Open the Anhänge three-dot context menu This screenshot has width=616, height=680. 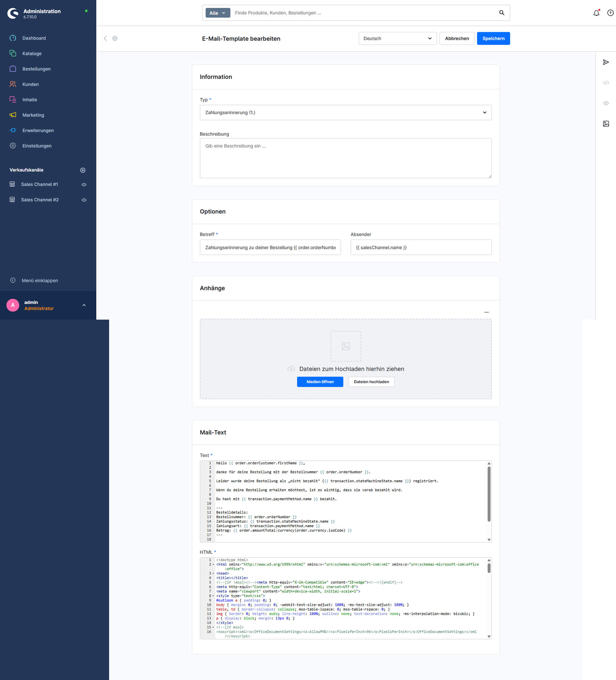[486, 312]
